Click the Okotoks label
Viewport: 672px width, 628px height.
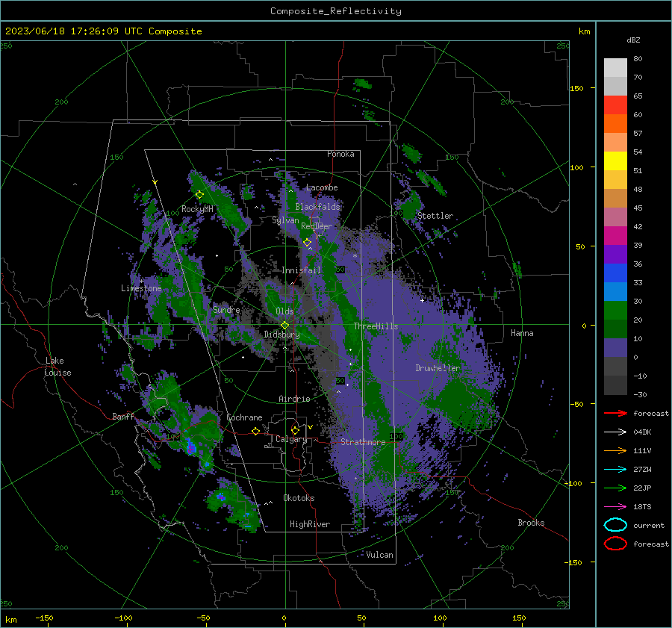(x=299, y=498)
